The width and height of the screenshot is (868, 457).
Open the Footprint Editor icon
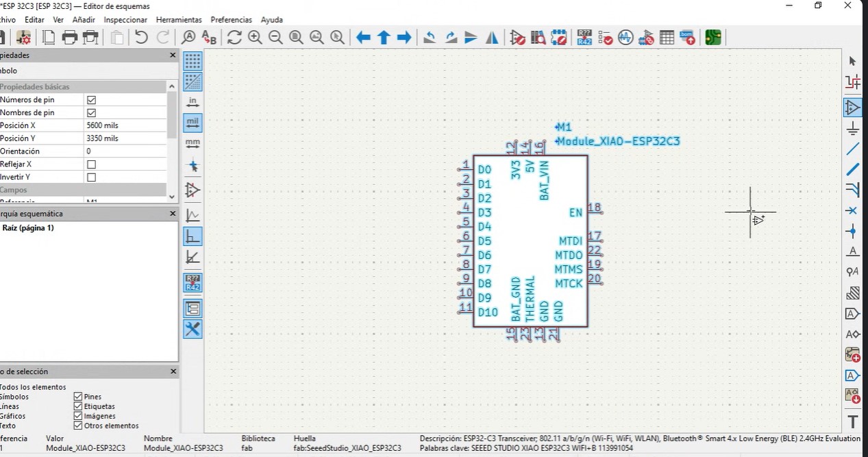(559, 38)
